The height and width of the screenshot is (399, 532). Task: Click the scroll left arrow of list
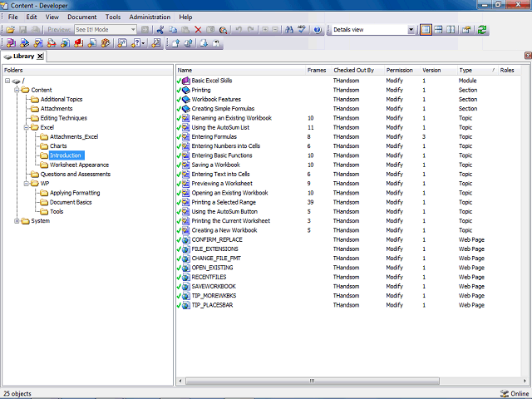[180, 381]
